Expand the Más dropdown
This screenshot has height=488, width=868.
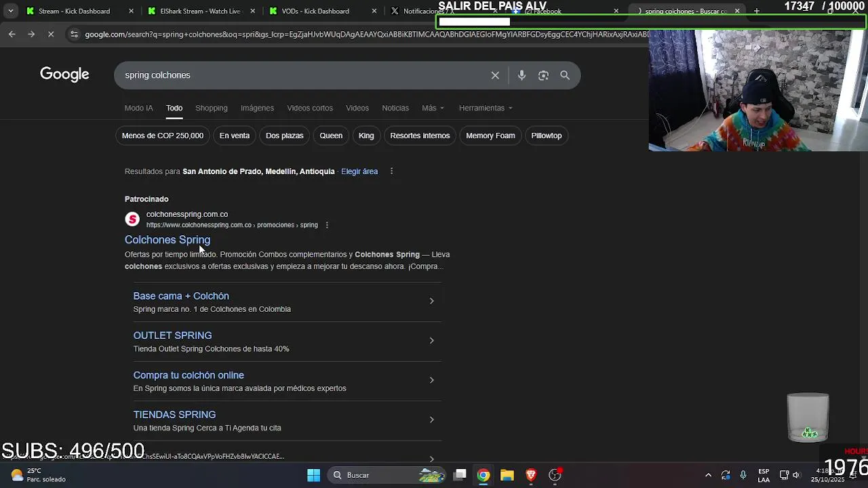[x=433, y=108]
